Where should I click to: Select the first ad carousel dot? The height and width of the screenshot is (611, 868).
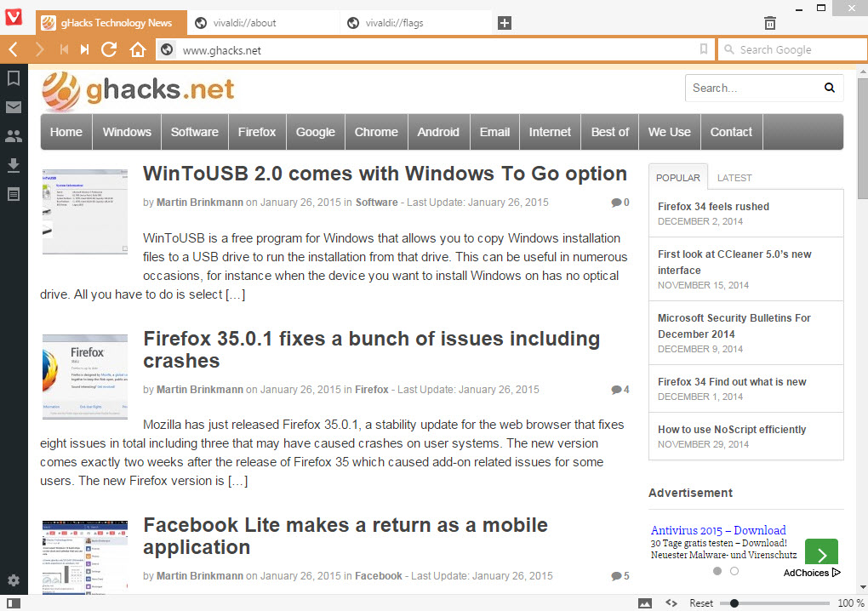717,571
